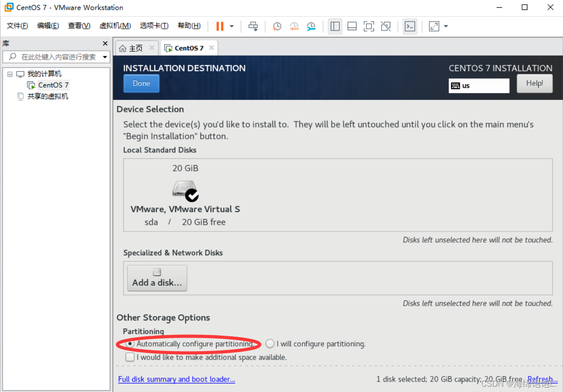The image size is (563, 392).
Task: Maximize the VMware Workstation window
Action: 525,7
